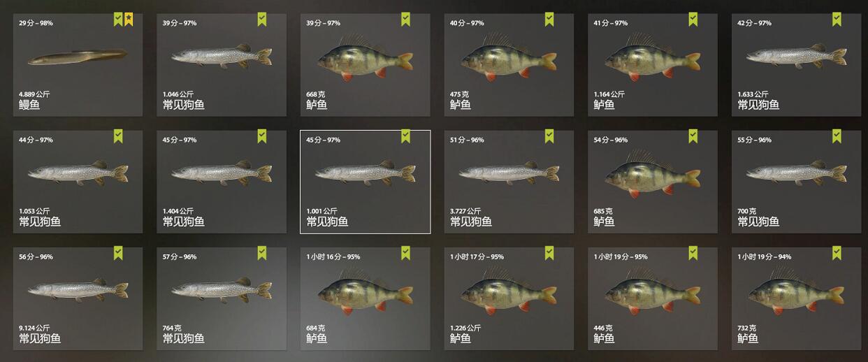Open the 475克 鲈鱼 catch image
This screenshot has height=362, width=868.
[x=509, y=57]
